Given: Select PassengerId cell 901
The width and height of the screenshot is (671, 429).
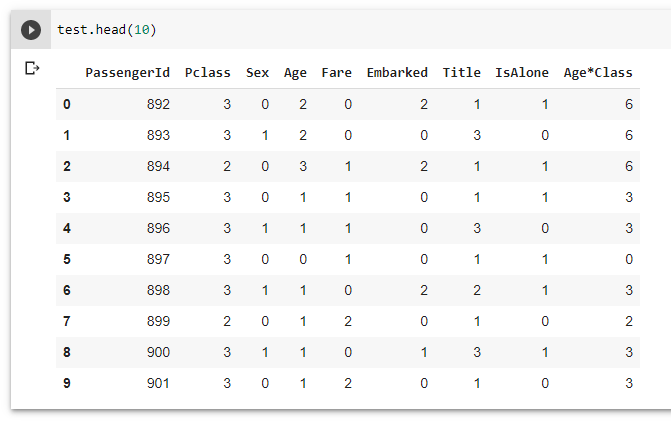Looking at the screenshot, I should pos(158,383).
